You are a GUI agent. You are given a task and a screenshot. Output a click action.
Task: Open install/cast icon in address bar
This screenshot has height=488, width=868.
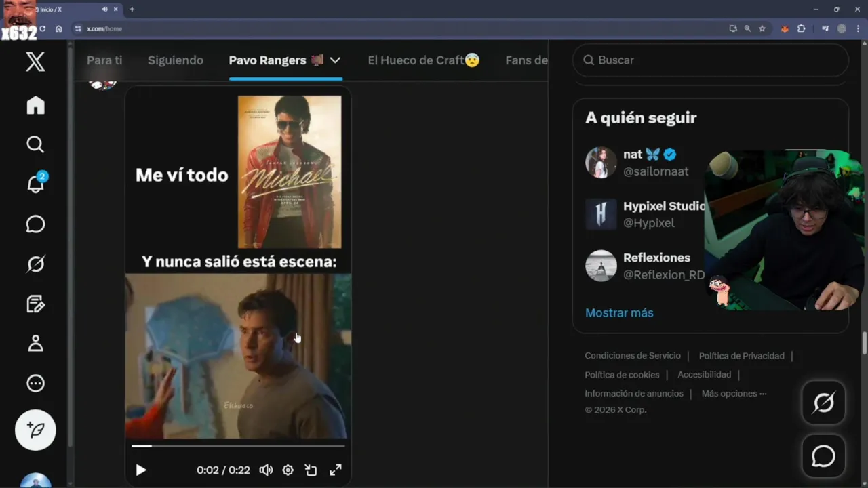pos(732,28)
